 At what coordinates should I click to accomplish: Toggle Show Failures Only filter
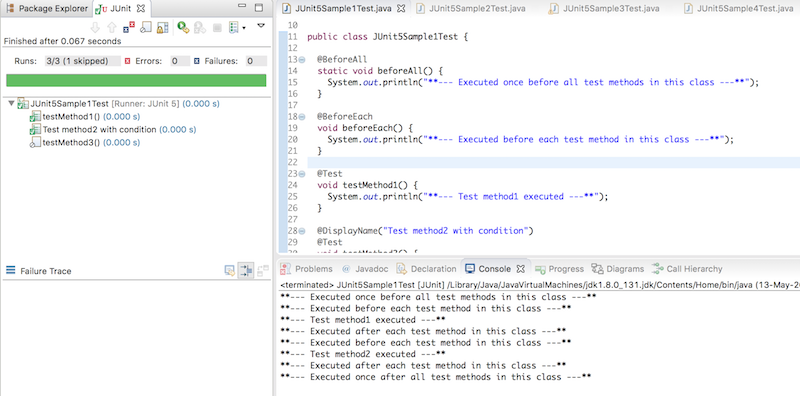pos(129,27)
